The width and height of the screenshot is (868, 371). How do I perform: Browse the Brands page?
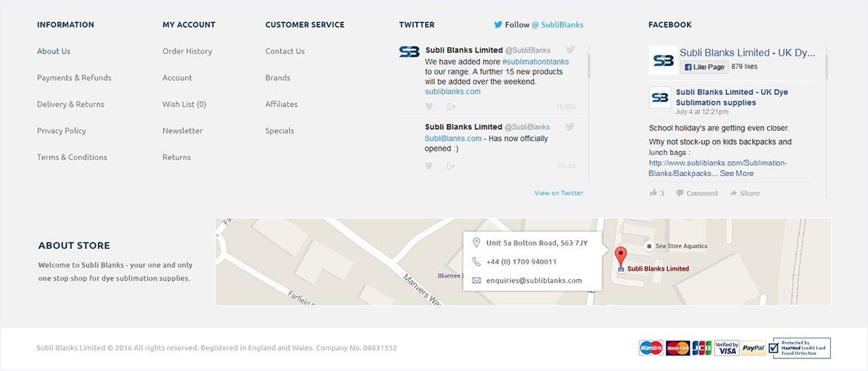tap(278, 77)
